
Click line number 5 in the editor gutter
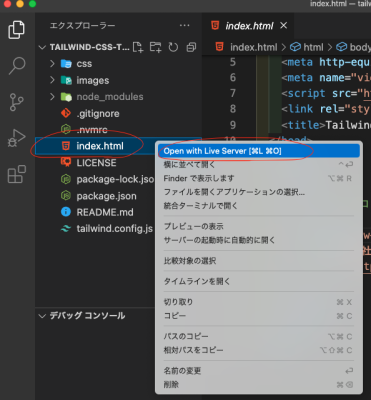pyautogui.click(x=233, y=62)
